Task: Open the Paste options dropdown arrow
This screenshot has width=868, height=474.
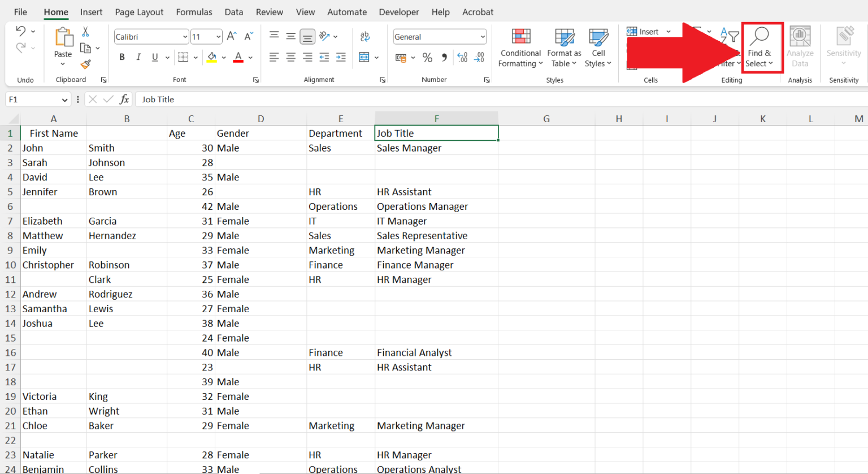Action: 63,64
